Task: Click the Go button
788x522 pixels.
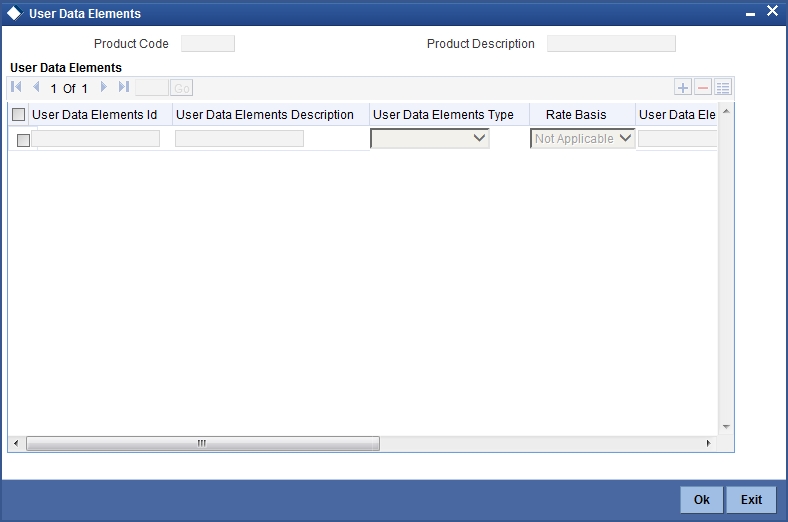Action: [181, 88]
